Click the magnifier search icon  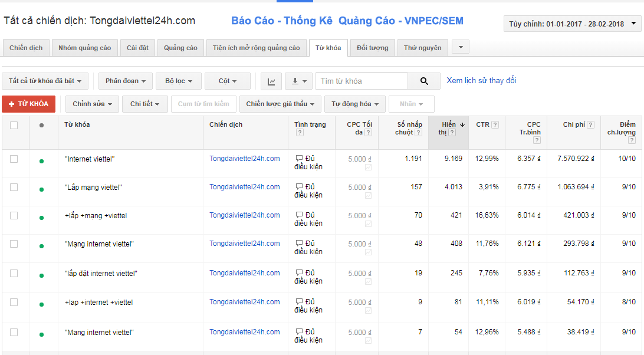click(424, 81)
